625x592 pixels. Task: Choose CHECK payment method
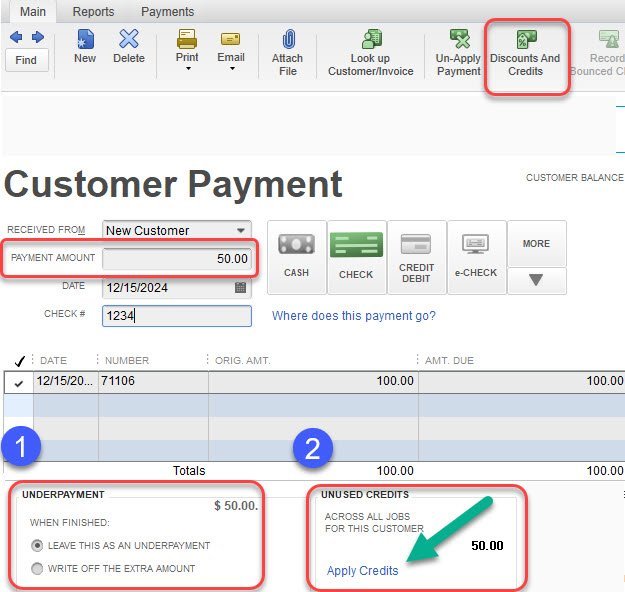point(356,257)
